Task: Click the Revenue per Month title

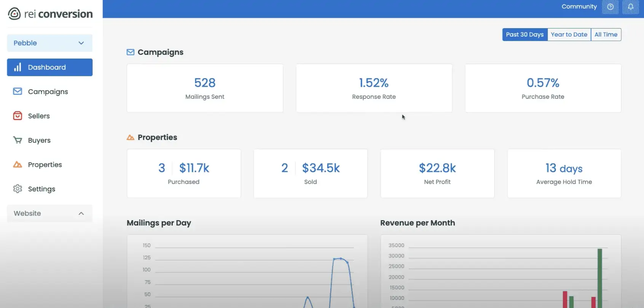Action: 418,223
